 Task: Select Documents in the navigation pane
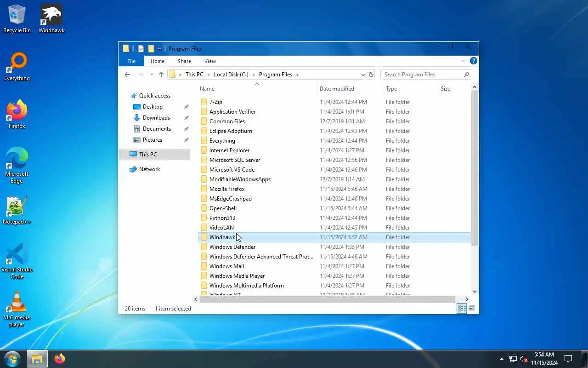(157, 129)
